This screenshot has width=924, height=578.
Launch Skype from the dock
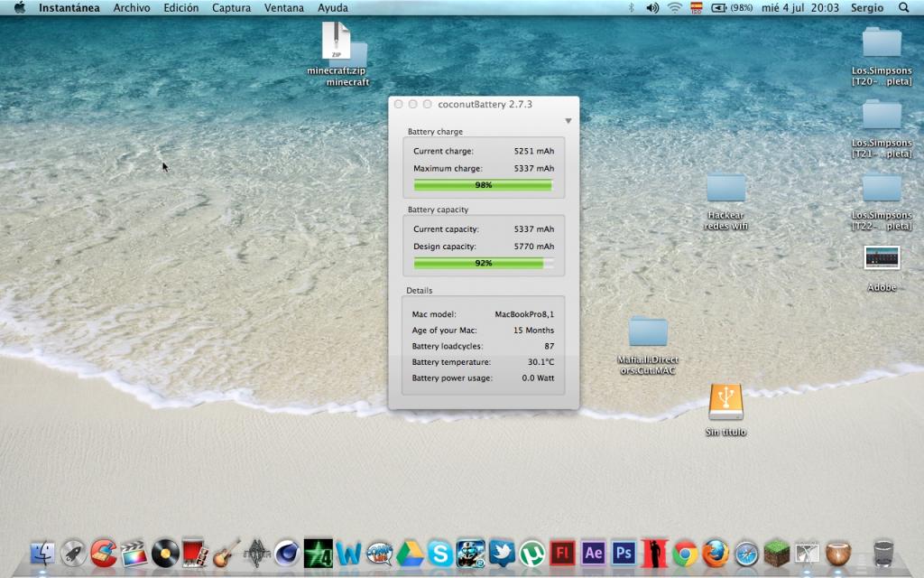(x=440, y=554)
